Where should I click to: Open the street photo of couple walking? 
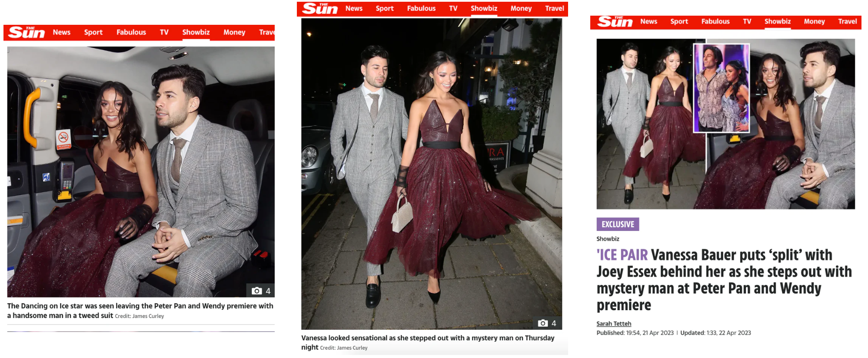pyautogui.click(x=432, y=174)
